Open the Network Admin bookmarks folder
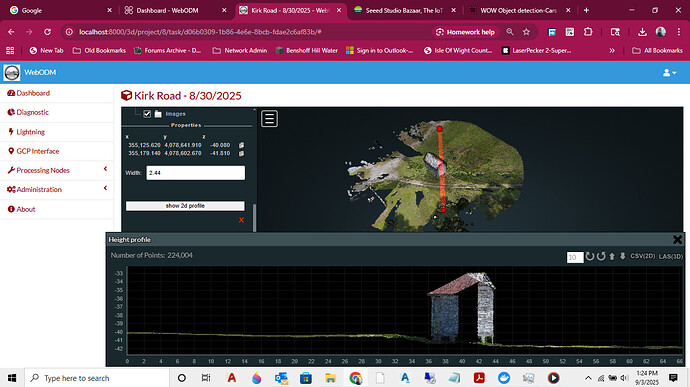 coord(240,51)
